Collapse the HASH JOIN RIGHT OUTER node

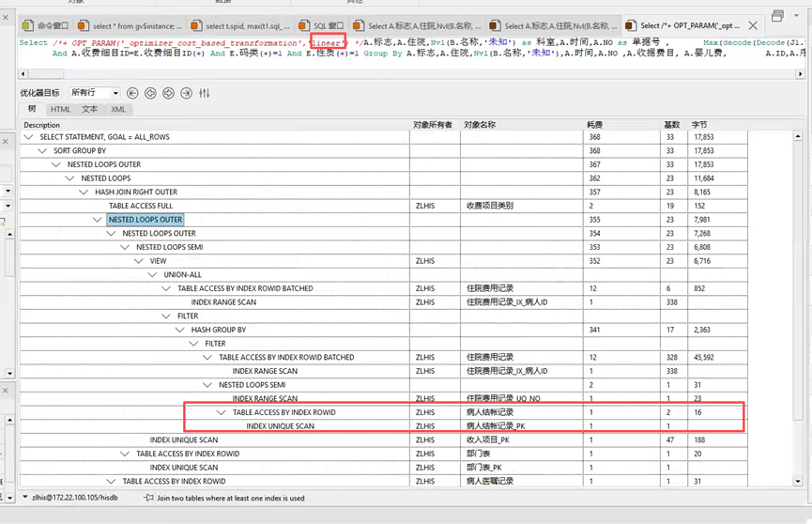pos(84,192)
